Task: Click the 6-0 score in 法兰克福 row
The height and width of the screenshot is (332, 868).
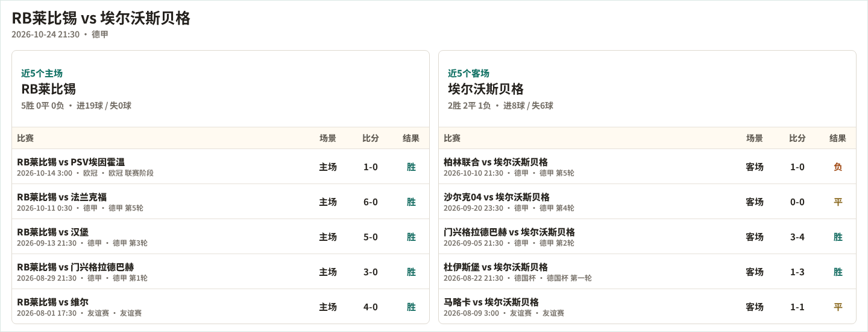Action: pyautogui.click(x=371, y=202)
